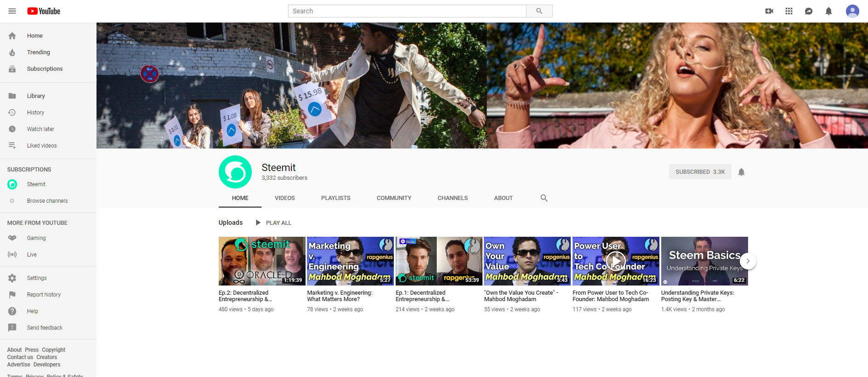
Task: Click the Library folder icon
Action: [x=12, y=96]
